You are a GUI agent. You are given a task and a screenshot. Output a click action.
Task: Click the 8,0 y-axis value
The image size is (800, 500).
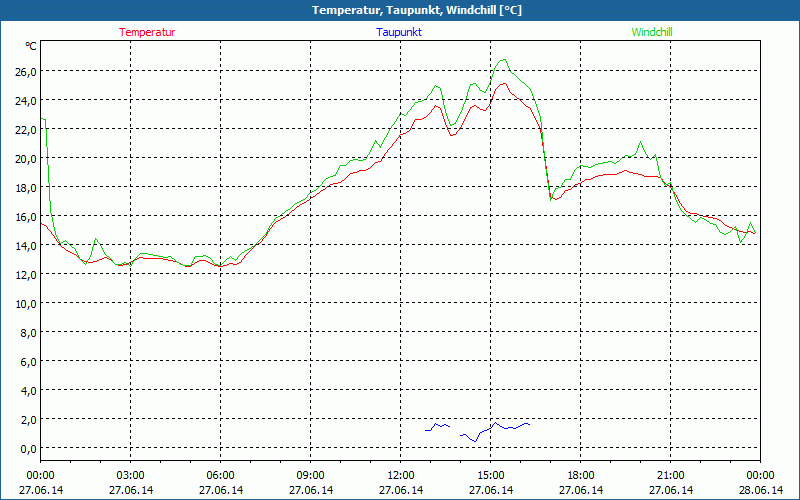[x=28, y=333]
